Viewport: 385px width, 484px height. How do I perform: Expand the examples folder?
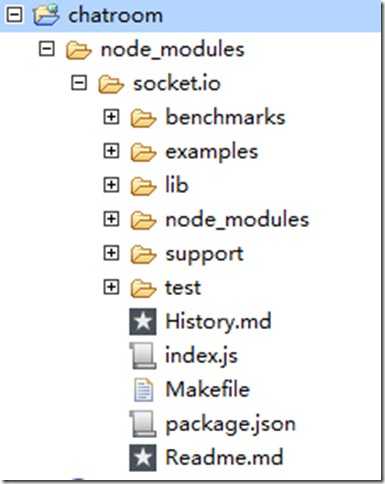pyautogui.click(x=111, y=151)
